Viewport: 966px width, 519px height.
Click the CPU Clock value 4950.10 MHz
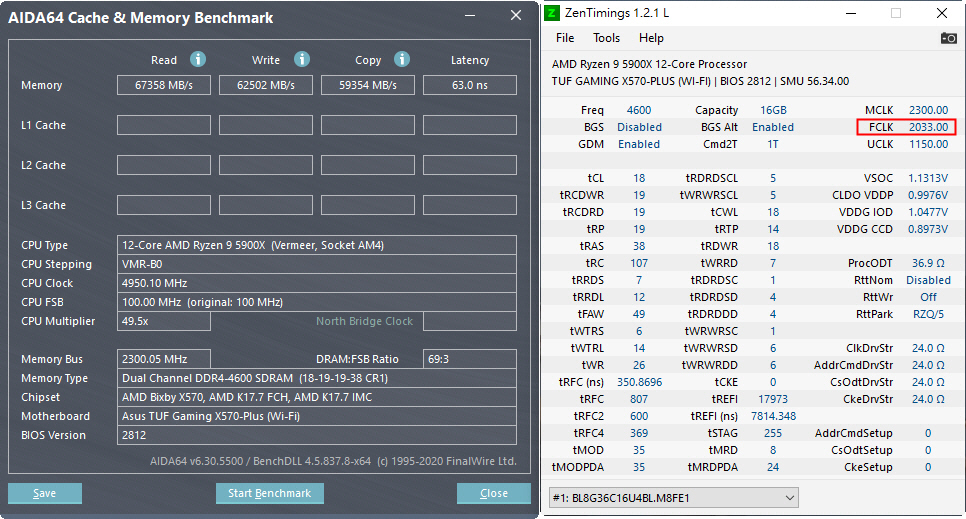[317, 283]
